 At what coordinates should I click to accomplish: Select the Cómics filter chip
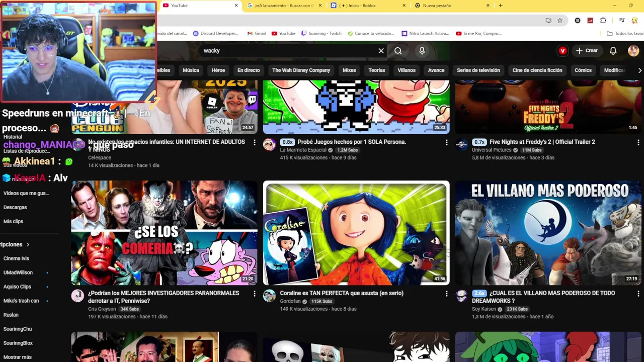(583, 70)
